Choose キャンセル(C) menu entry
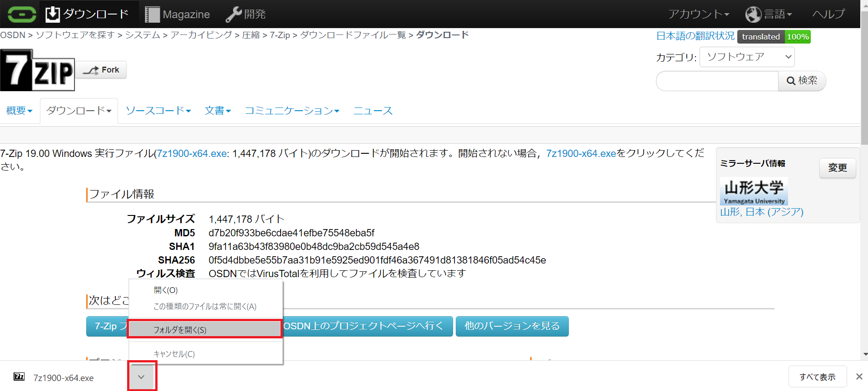This screenshot has width=868, height=391. click(206, 354)
